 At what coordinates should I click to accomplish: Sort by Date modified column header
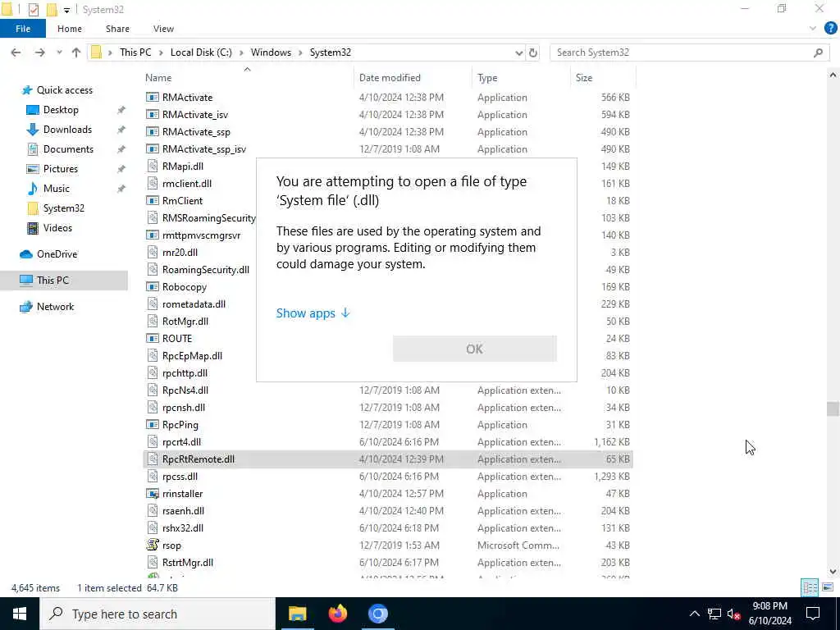click(x=390, y=78)
